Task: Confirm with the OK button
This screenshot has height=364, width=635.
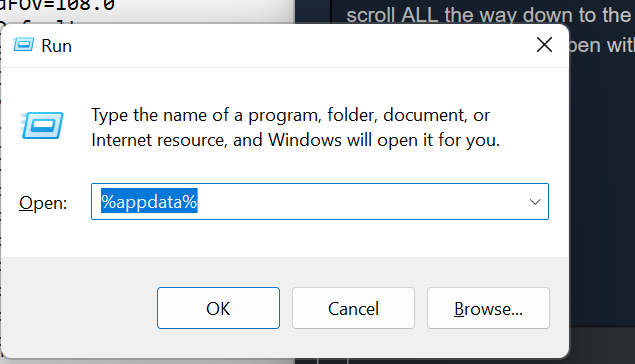Action: (x=218, y=308)
